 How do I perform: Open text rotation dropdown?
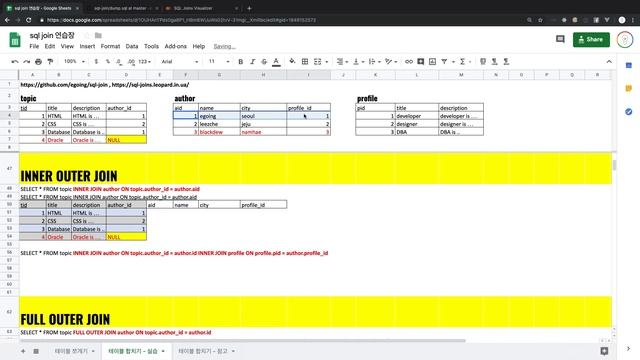tap(391, 62)
